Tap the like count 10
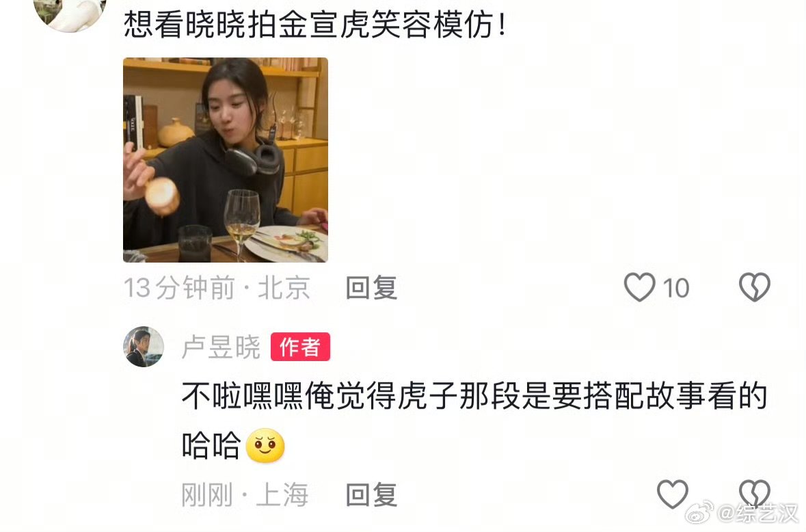This screenshot has height=532, width=806. pyautogui.click(x=676, y=288)
